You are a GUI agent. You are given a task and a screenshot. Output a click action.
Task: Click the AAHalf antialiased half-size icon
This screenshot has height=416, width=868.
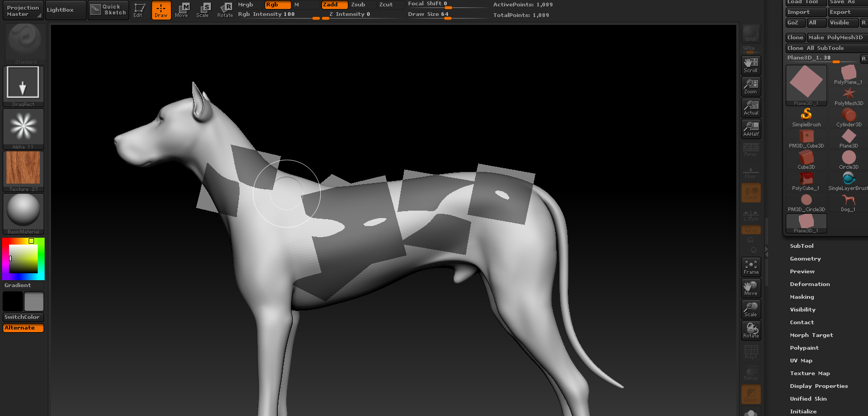(x=751, y=129)
